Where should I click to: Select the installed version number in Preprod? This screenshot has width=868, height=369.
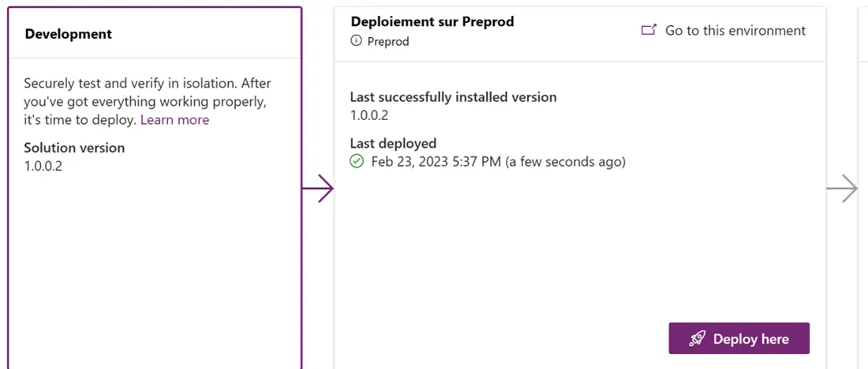click(369, 115)
